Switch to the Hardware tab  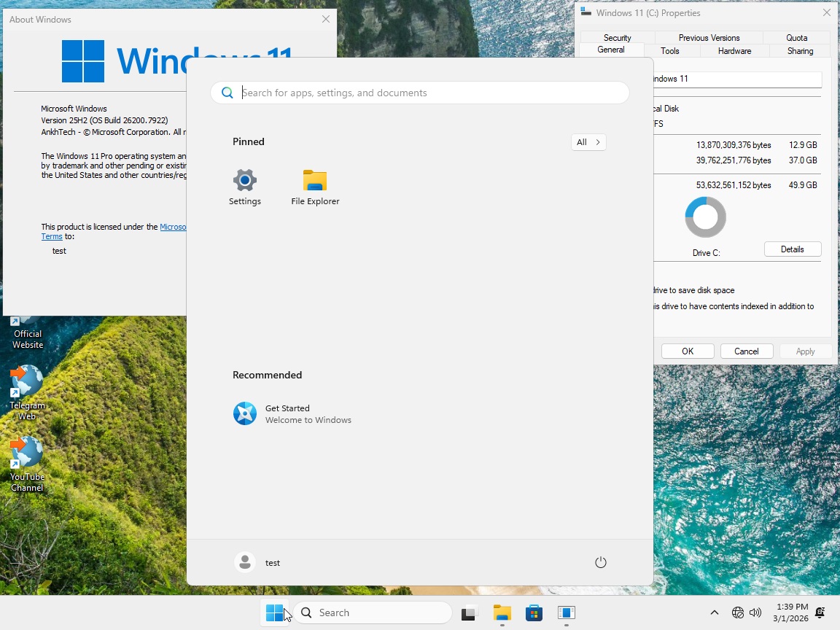734,51
